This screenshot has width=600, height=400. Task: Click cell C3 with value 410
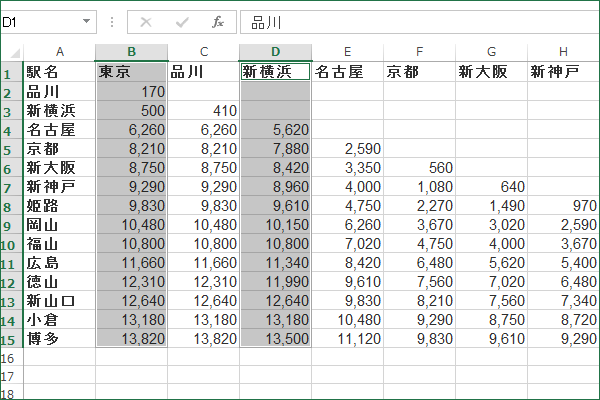click(x=204, y=111)
